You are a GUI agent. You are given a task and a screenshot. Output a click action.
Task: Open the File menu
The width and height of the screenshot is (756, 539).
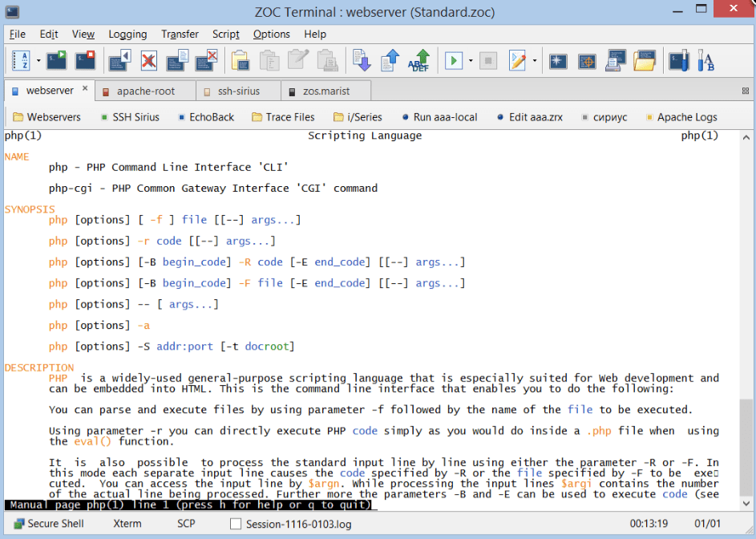coord(18,34)
